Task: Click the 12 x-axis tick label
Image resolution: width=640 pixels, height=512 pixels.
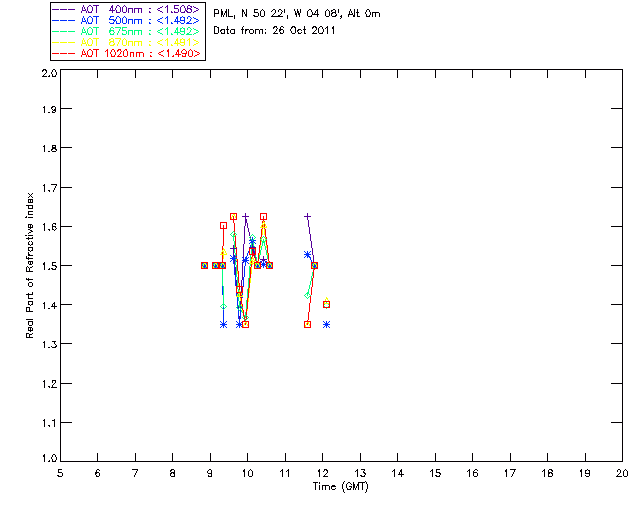Action: [x=322, y=473]
